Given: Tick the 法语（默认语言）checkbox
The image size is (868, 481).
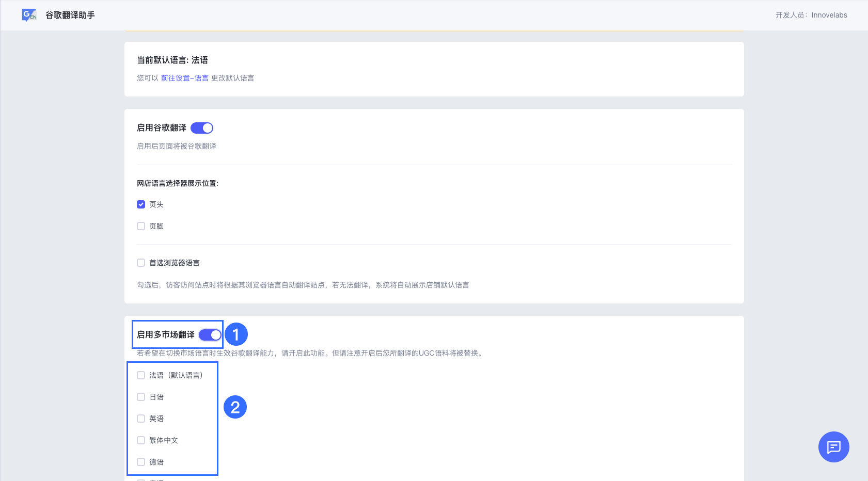Looking at the screenshot, I should (141, 375).
